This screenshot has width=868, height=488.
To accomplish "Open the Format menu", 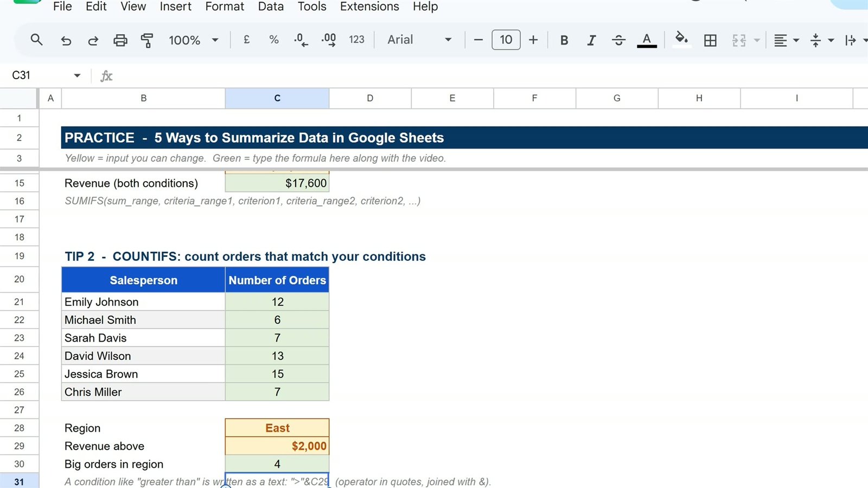I will click(x=225, y=7).
